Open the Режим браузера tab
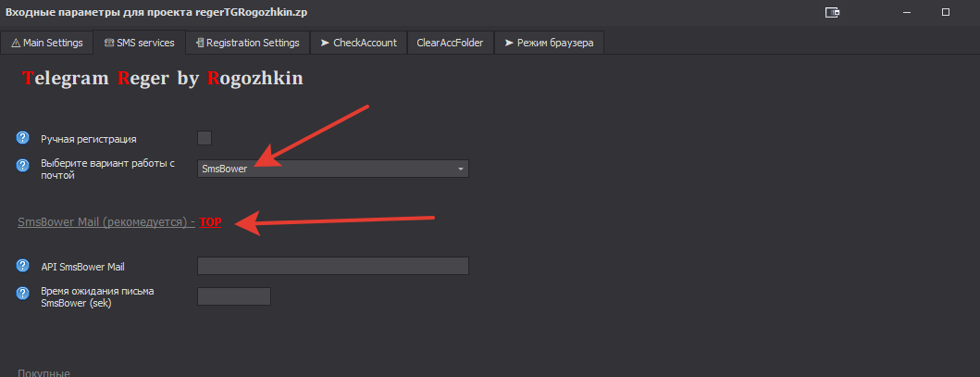The width and height of the screenshot is (980, 377). pos(549,44)
